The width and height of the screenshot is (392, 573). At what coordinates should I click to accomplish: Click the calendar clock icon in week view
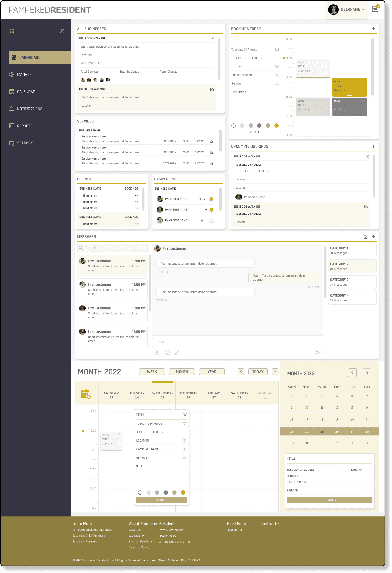click(x=86, y=394)
